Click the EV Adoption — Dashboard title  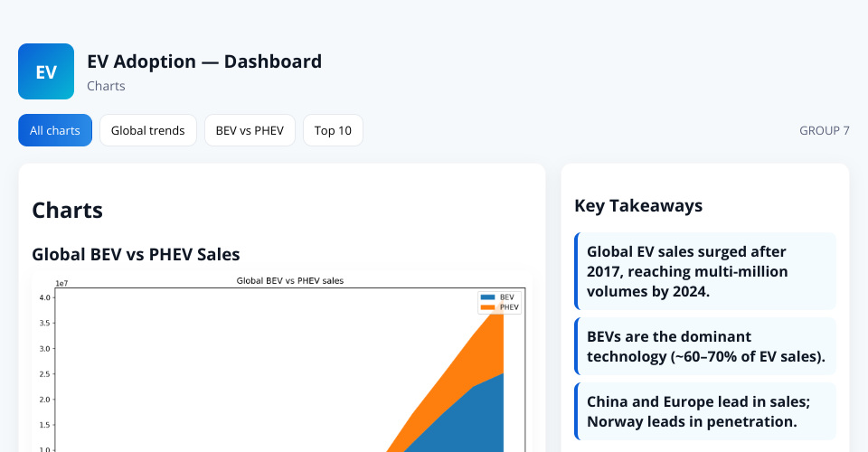204,61
